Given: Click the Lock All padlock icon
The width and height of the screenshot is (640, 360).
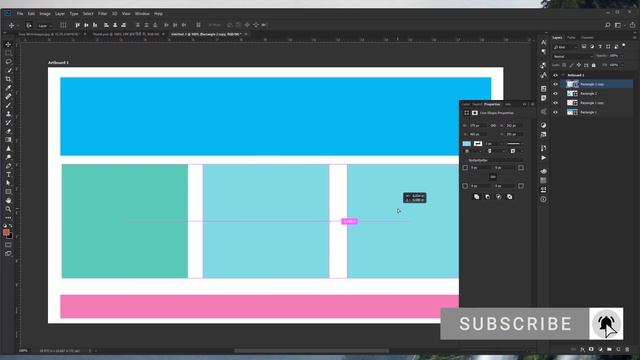Looking at the screenshot, I should [x=594, y=65].
